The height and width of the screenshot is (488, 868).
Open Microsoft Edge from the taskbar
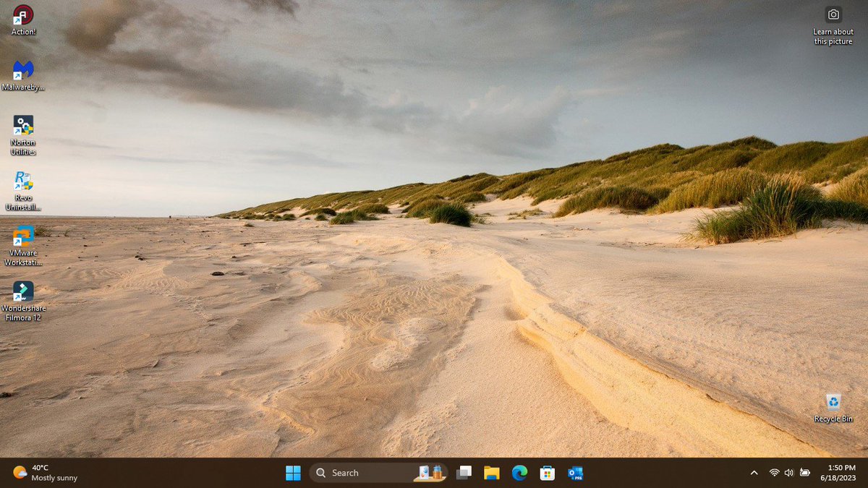coord(519,472)
